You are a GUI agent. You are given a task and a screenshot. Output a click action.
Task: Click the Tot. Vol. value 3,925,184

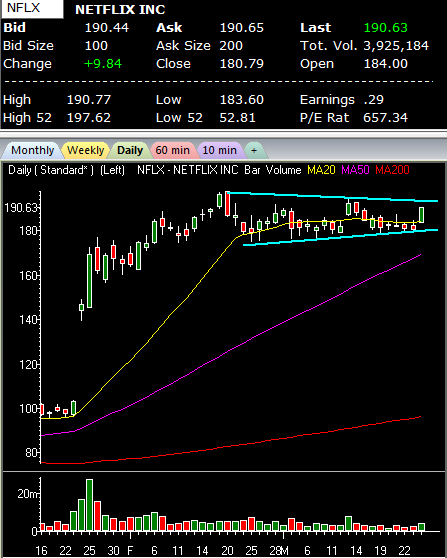tap(396, 46)
